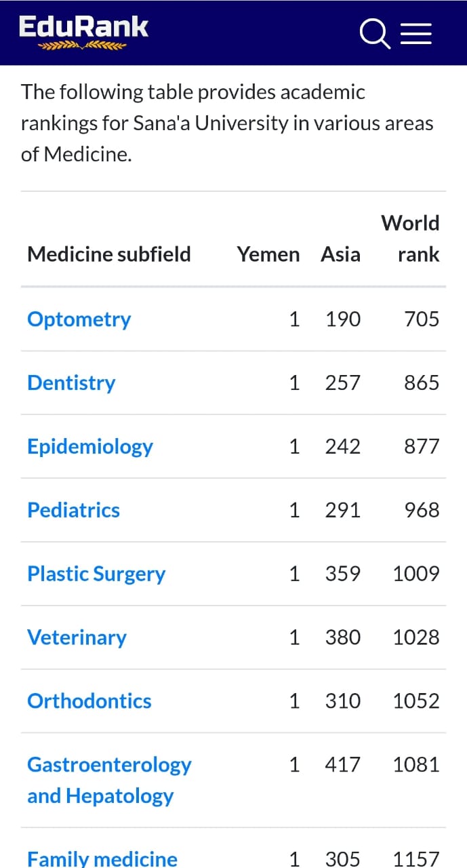Open the Orthodontics ranking link
The image size is (467, 868).
pyautogui.click(x=89, y=701)
